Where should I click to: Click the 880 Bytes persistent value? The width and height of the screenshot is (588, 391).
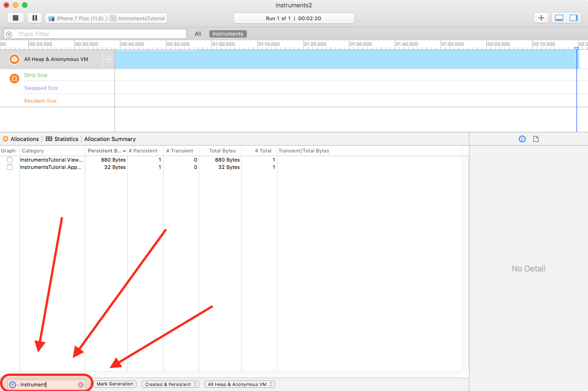[x=114, y=160]
